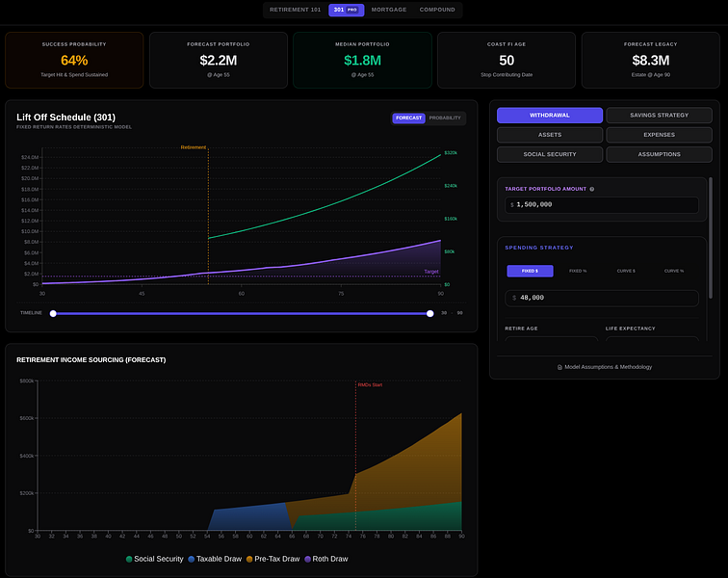Open Model Assumptions & Methodology link
The width and height of the screenshot is (728, 578).
(605, 367)
